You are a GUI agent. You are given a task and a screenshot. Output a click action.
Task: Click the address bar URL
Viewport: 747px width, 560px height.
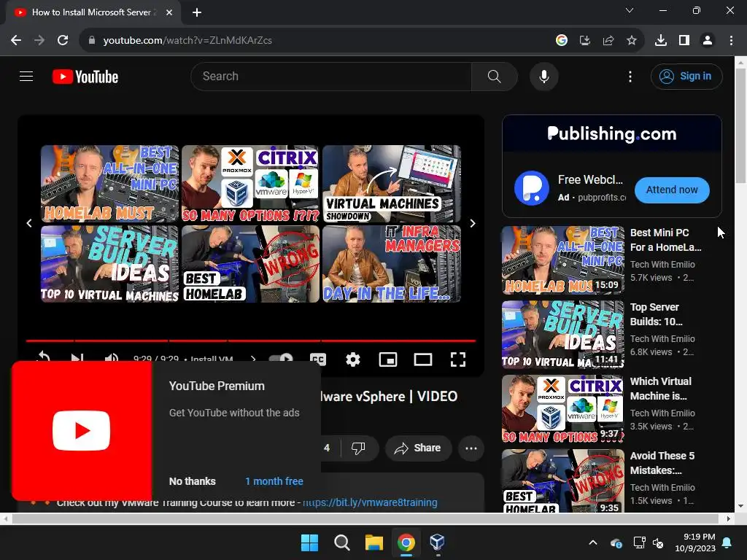[x=187, y=41]
